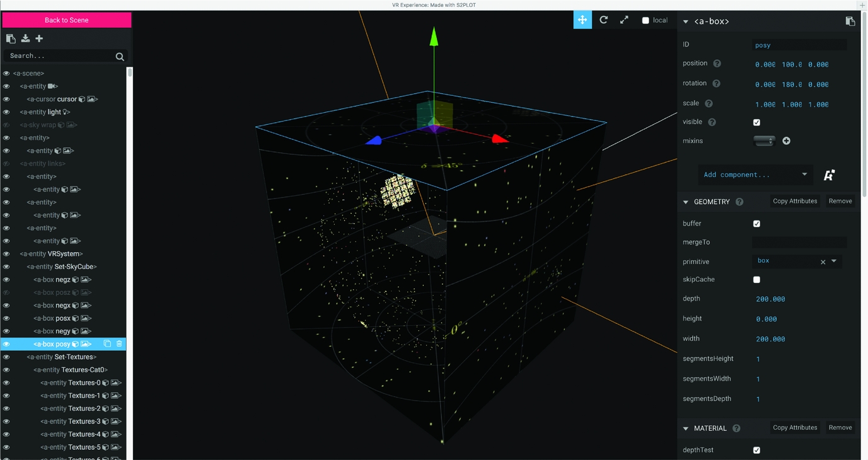Collapse the GEOMETRY section
The image size is (868, 460).
pyautogui.click(x=686, y=202)
